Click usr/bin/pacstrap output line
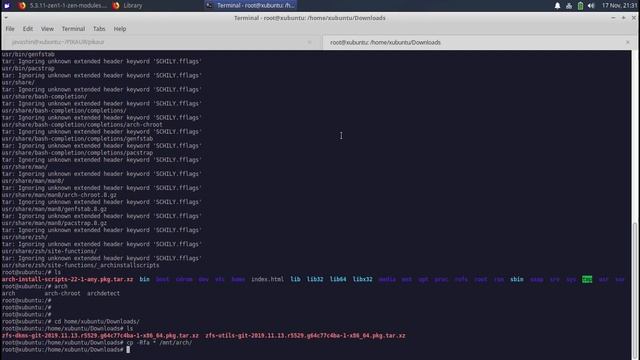Viewport: 640px width, 360px height. click(x=28, y=68)
